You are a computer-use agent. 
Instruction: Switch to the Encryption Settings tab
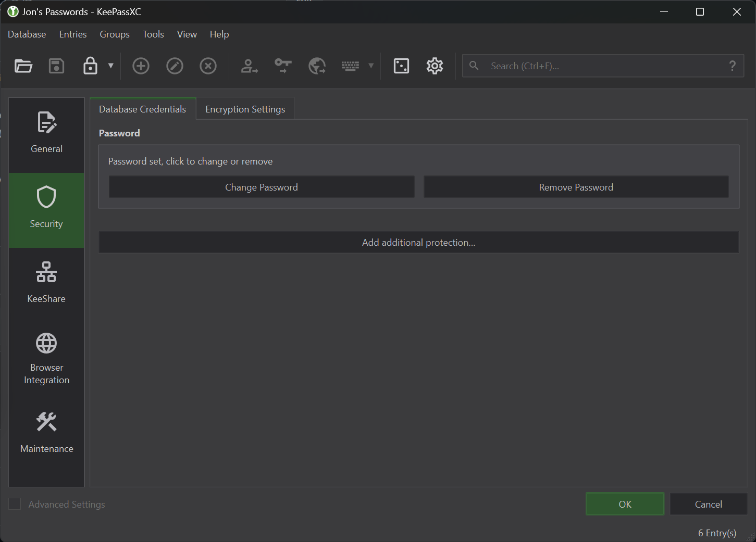coord(245,109)
